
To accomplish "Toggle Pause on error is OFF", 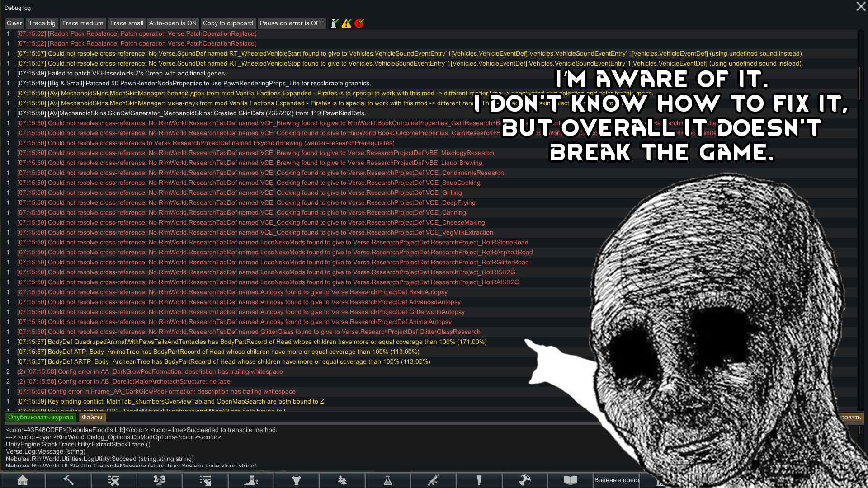I will (x=292, y=23).
